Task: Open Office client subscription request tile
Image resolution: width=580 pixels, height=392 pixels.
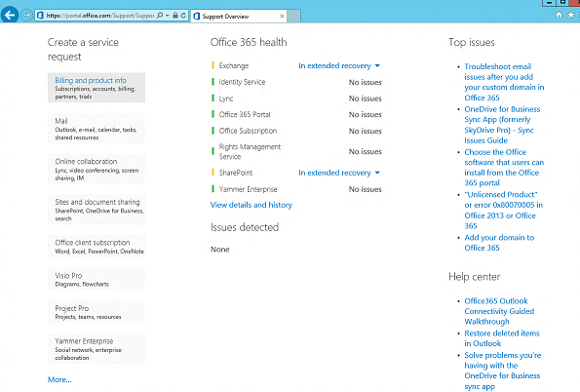Action: click(x=97, y=246)
